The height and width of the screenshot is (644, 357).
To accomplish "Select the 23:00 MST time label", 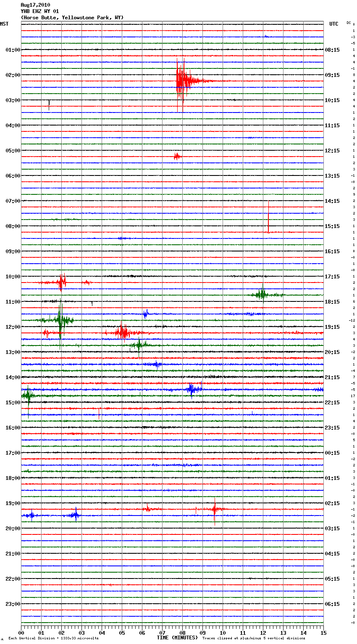I will click(x=13, y=604).
